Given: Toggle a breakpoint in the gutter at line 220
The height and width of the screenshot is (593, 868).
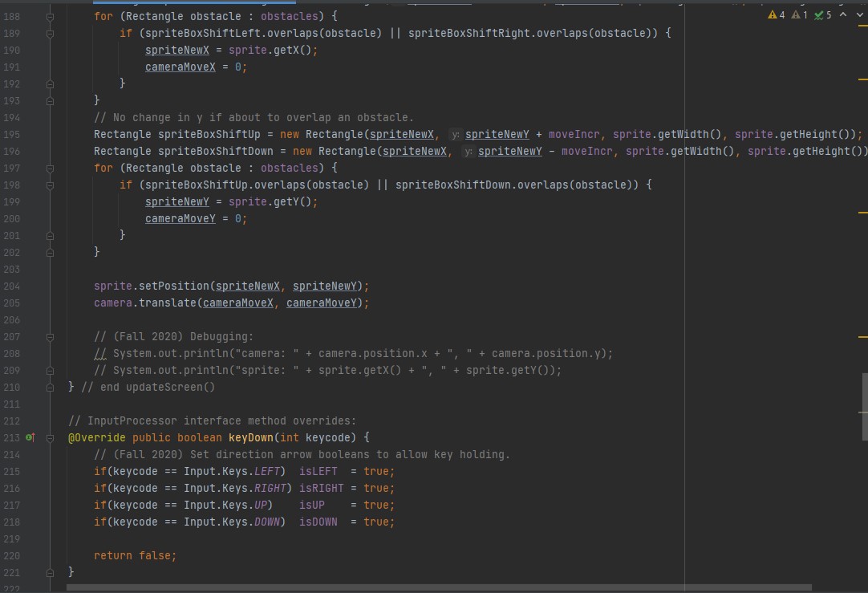Looking at the screenshot, I should click(x=34, y=555).
